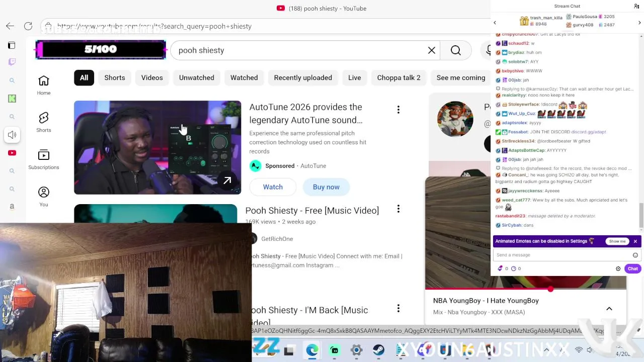Open the discord.gg/adapt link in chat

point(589,132)
